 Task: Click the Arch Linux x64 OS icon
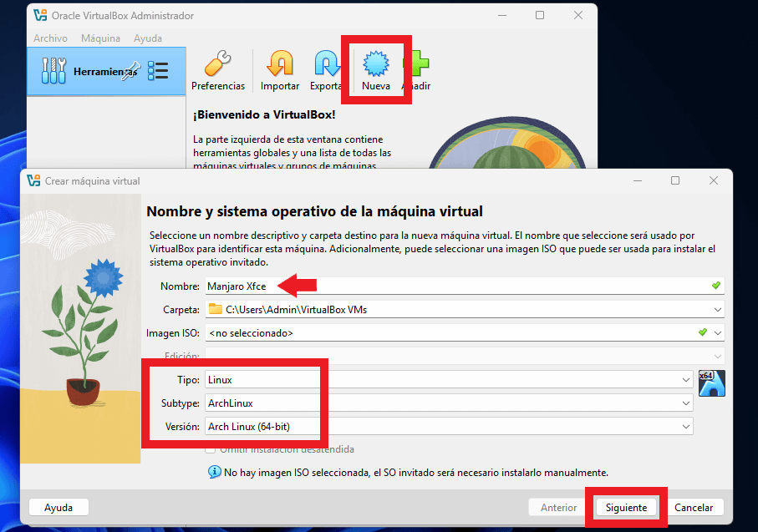coord(711,383)
